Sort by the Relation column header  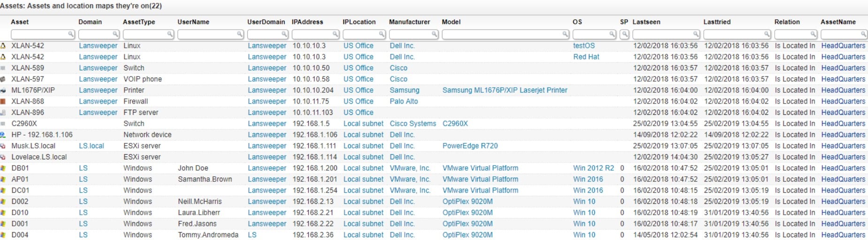tap(787, 22)
